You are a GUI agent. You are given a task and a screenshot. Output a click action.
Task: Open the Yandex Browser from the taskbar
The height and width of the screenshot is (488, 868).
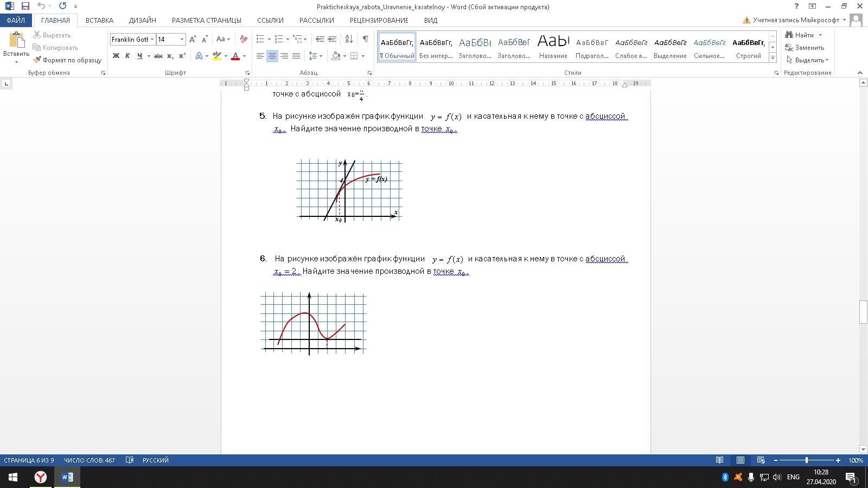tap(41, 477)
